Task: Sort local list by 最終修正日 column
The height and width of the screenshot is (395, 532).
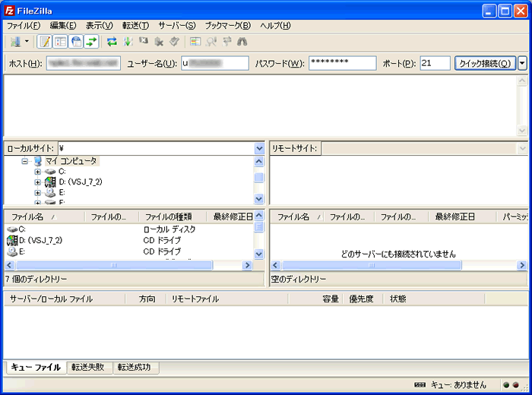Action: 230,216
